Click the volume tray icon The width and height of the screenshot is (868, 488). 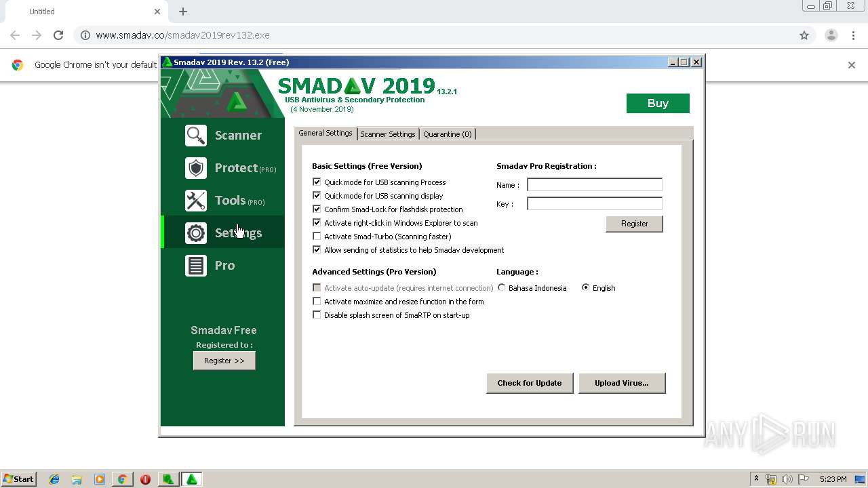[x=787, y=479]
